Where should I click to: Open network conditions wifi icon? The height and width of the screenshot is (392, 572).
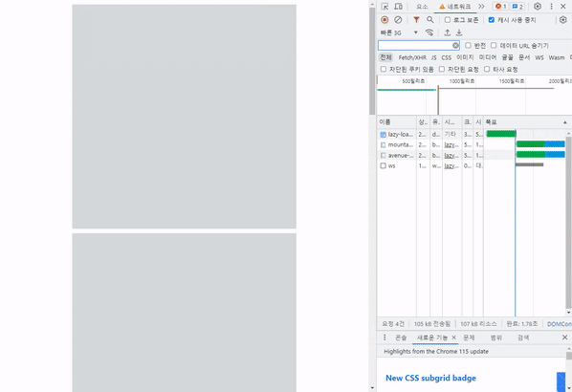pos(429,33)
